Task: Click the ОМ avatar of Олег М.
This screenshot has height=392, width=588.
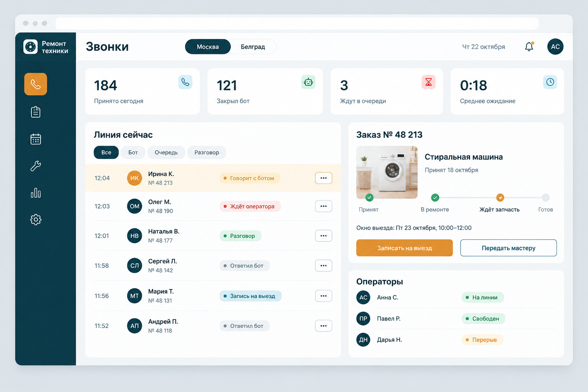Action: tap(134, 206)
